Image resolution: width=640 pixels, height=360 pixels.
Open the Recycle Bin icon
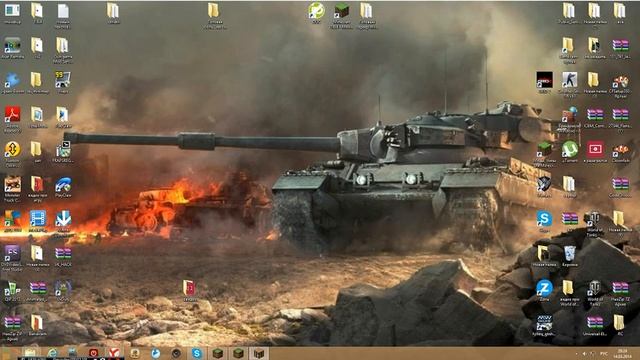(569, 253)
